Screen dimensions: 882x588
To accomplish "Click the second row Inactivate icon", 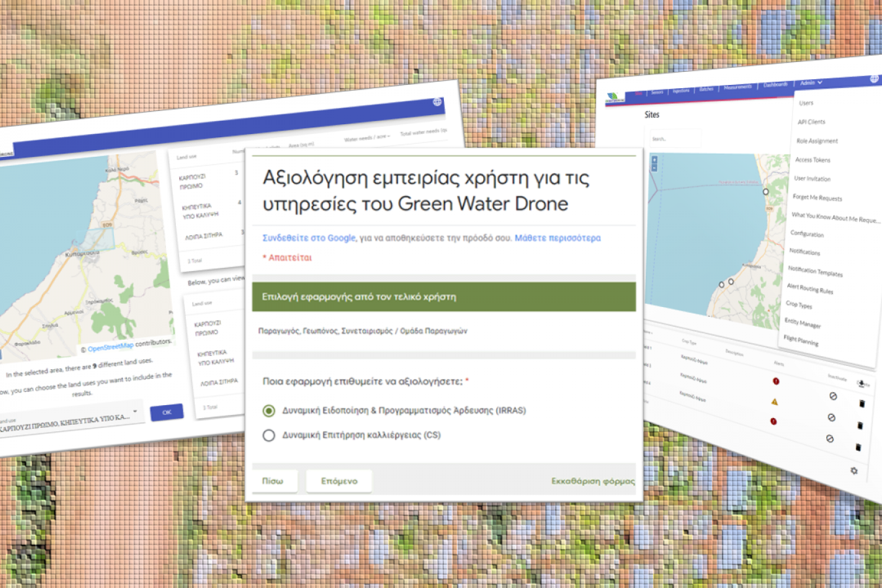I will pos(832,417).
